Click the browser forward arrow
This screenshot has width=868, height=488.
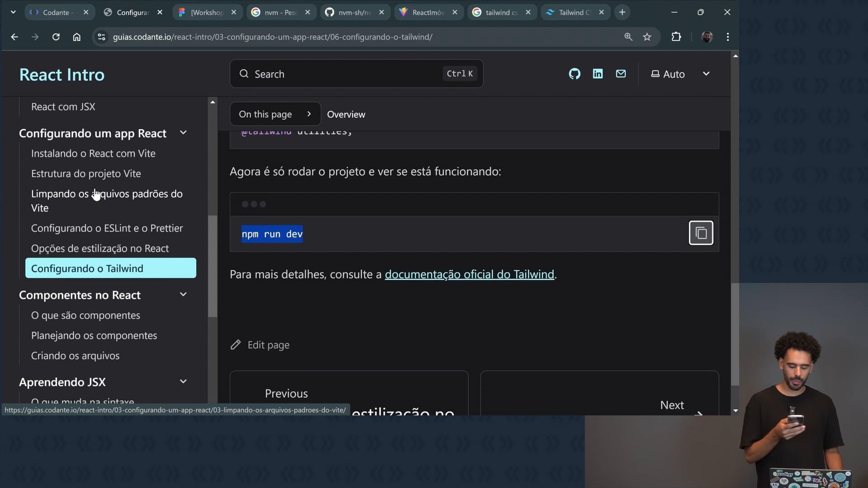pyautogui.click(x=35, y=37)
